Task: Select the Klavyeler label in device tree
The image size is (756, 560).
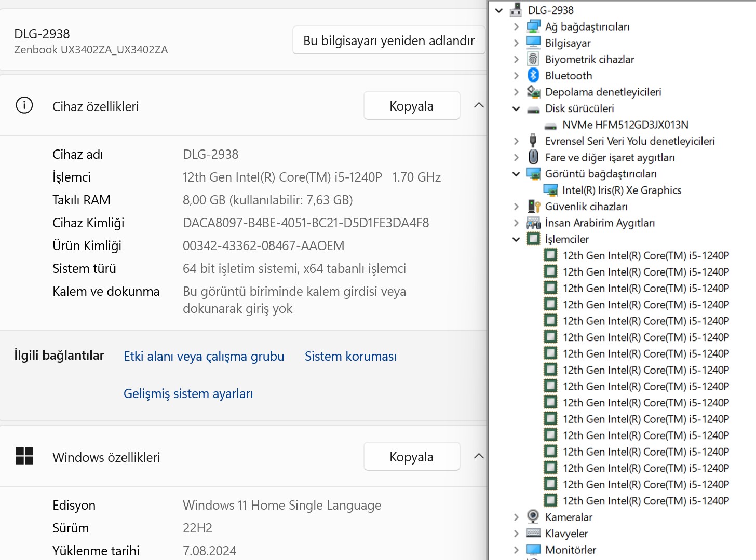Action: coord(566,534)
